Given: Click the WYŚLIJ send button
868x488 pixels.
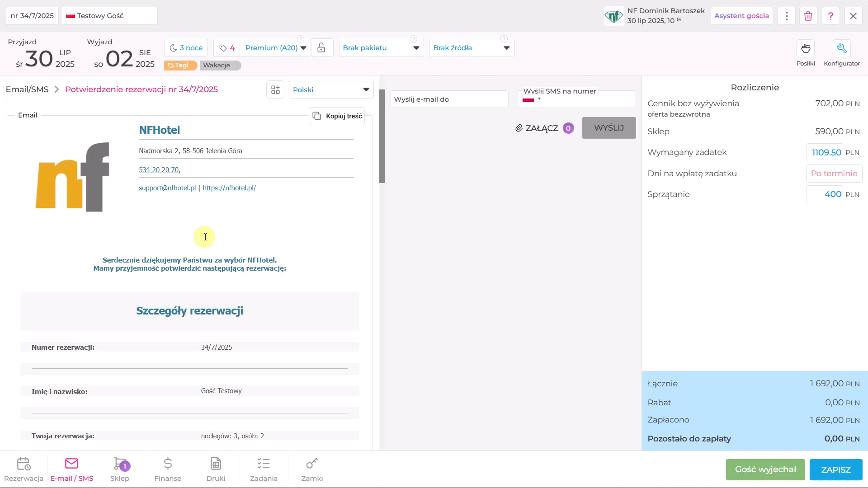Looking at the screenshot, I should [609, 128].
